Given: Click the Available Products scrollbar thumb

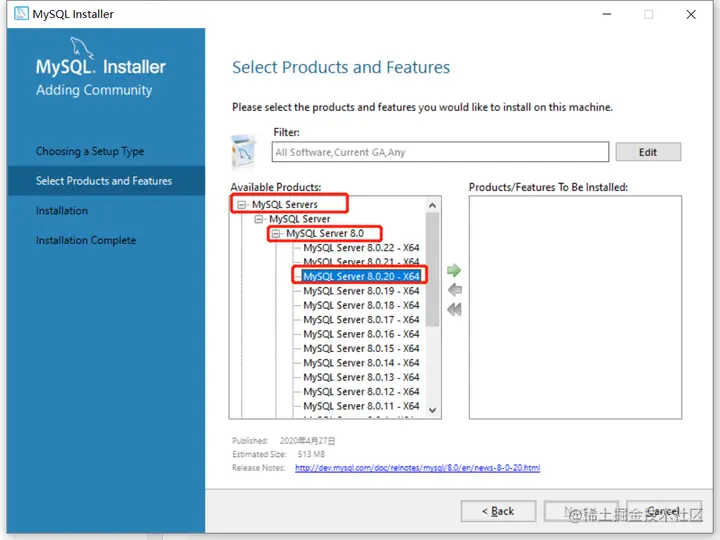Looking at the screenshot, I should (x=432, y=270).
